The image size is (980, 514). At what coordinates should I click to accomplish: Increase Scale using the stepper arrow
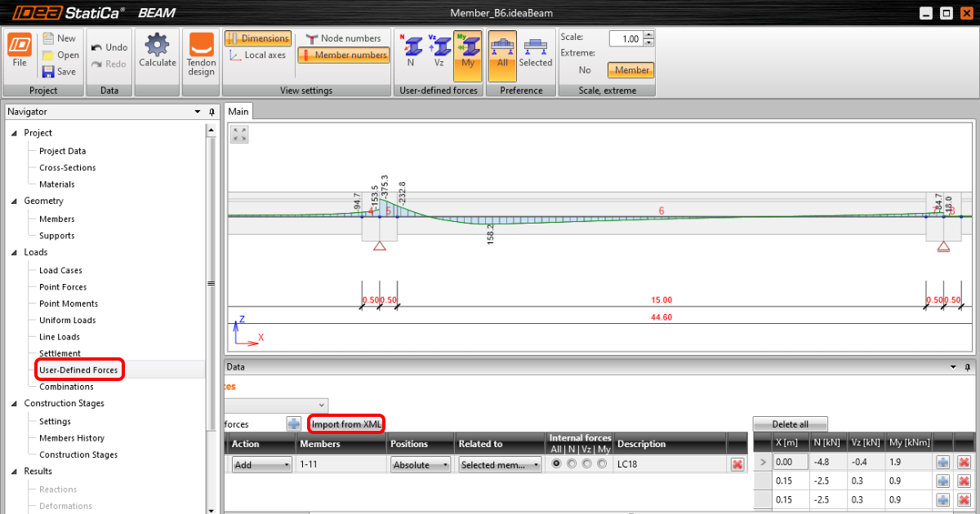point(647,33)
